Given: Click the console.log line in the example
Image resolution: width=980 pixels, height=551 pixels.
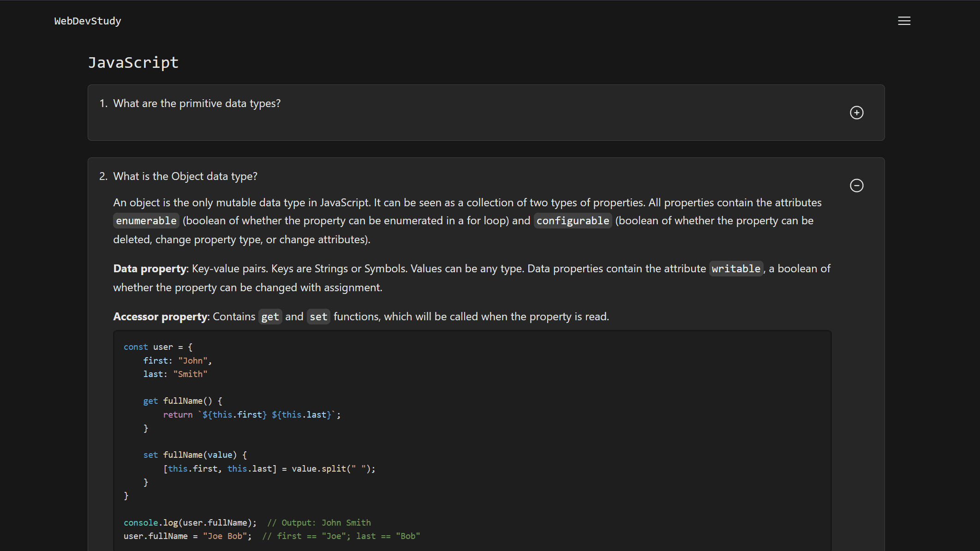Looking at the screenshot, I should [x=189, y=522].
